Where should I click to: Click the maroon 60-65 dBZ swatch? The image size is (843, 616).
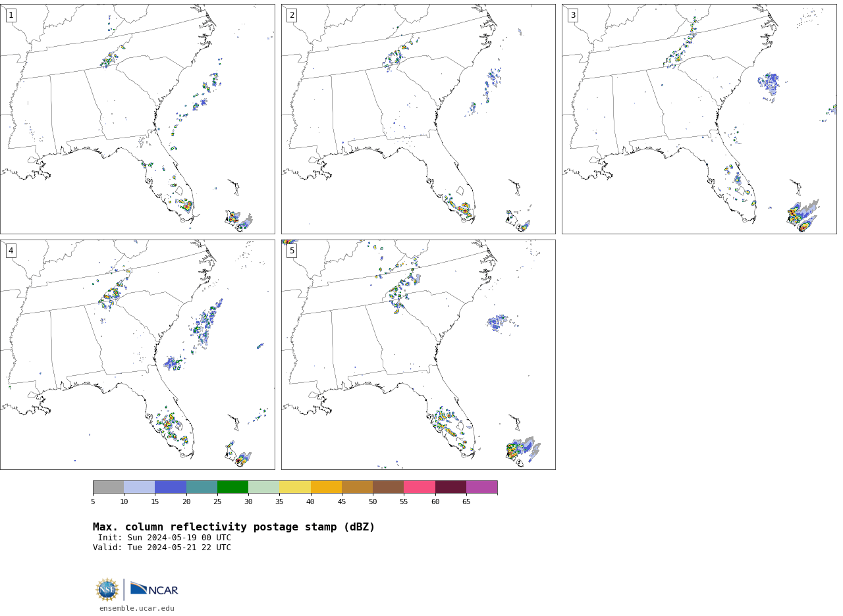[450, 487]
